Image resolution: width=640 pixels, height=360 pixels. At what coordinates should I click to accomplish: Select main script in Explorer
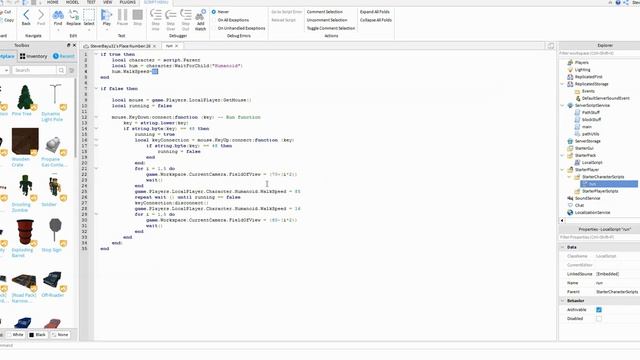click(587, 127)
